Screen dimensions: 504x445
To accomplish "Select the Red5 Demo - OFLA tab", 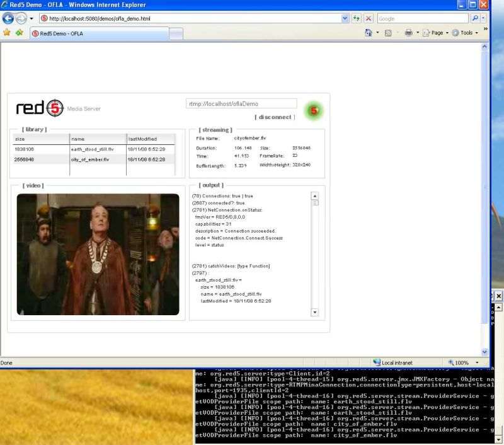I will tap(100, 33).
